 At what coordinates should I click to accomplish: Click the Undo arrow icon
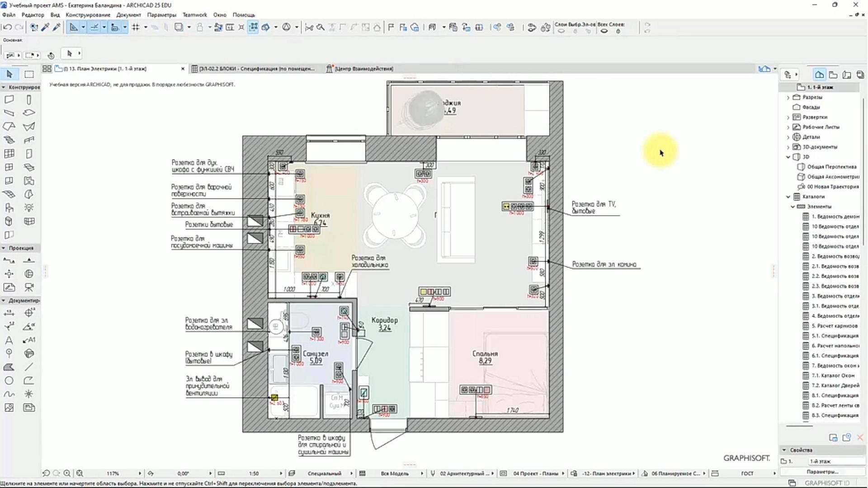pyautogui.click(x=7, y=28)
